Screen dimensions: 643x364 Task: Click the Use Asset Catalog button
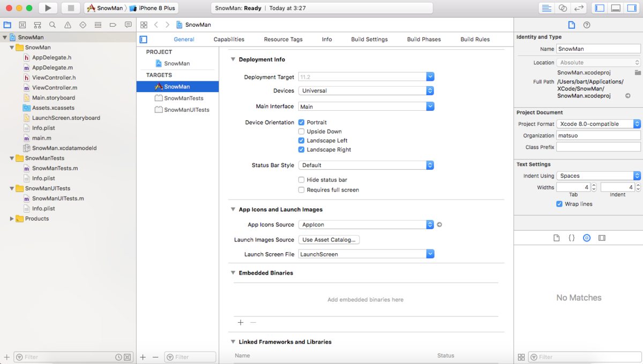pyautogui.click(x=330, y=240)
